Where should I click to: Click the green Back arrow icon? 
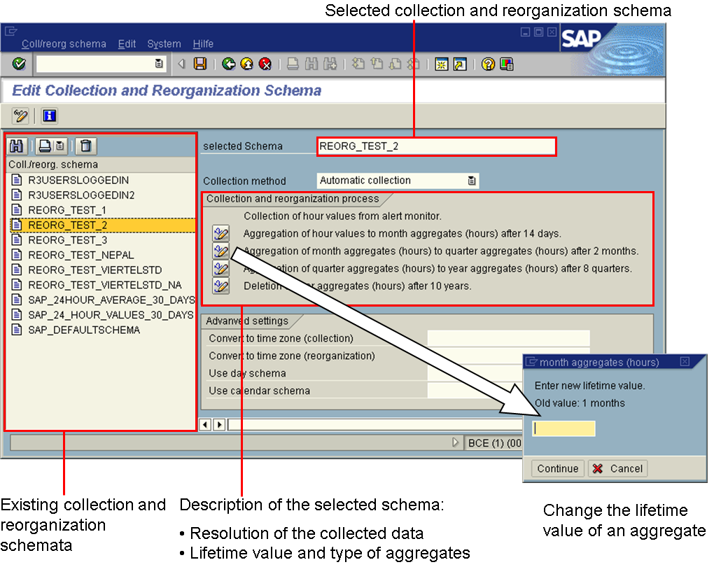228,64
